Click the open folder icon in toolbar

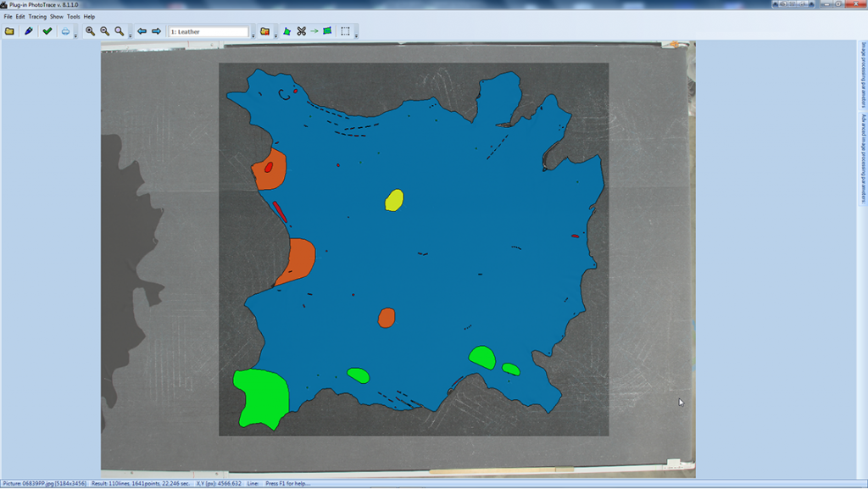pyautogui.click(x=9, y=31)
